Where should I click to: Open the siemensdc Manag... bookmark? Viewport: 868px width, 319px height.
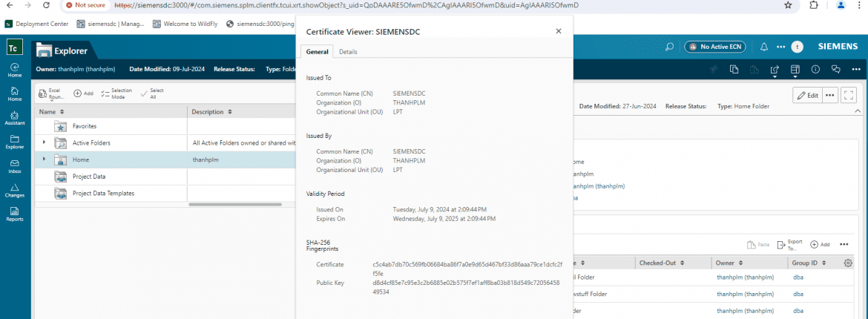[x=111, y=24]
